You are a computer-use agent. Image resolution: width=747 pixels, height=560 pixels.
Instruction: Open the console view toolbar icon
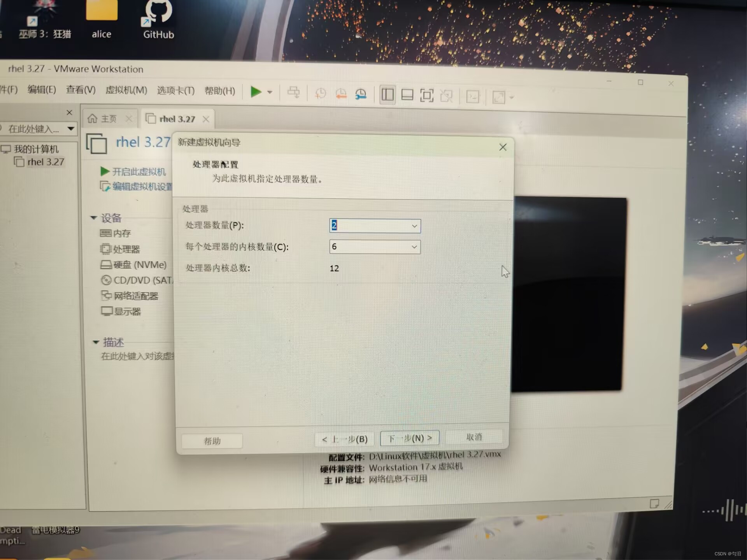coord(473,96)
